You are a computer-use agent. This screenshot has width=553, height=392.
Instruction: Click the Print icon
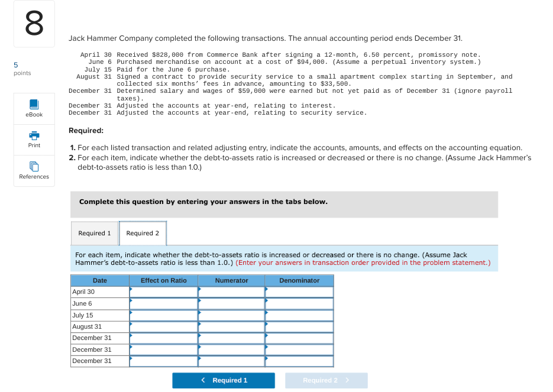[x=34, y=136]
